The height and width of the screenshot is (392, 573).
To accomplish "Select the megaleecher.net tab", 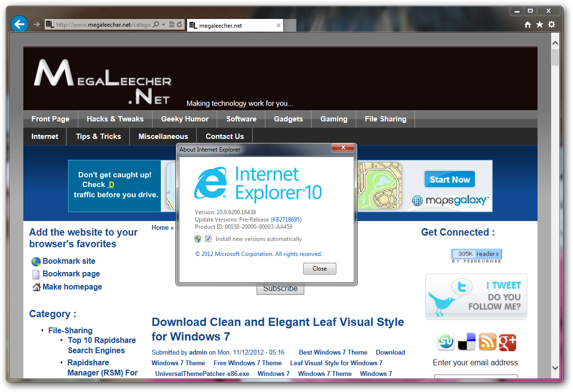I will coord(235,25).
